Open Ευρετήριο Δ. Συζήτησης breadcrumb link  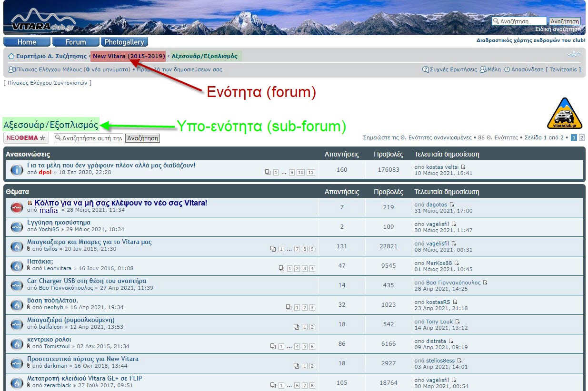[51, 56]
